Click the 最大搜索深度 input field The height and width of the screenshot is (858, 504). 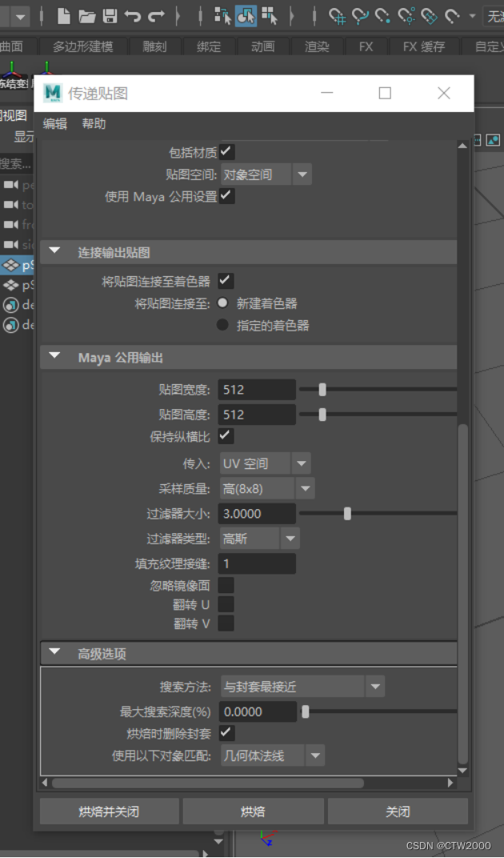258,712
